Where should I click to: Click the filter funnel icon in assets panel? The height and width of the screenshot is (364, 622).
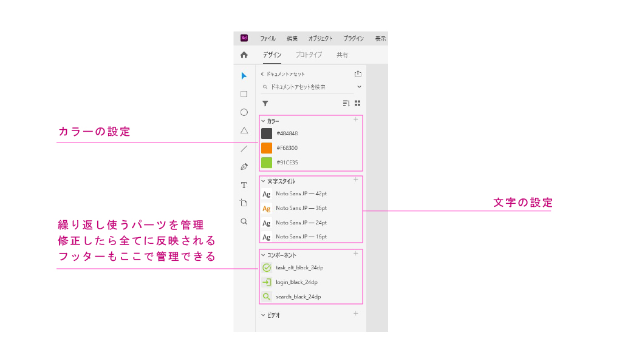point(265,104)
